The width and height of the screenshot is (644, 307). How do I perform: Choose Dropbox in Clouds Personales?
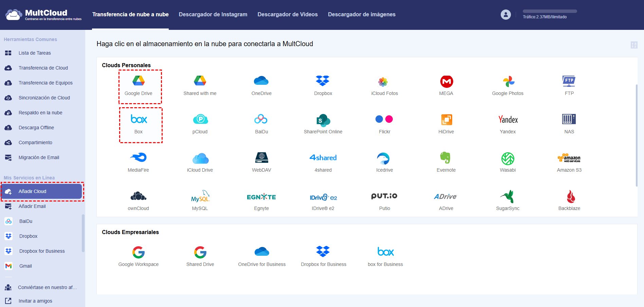323,86
